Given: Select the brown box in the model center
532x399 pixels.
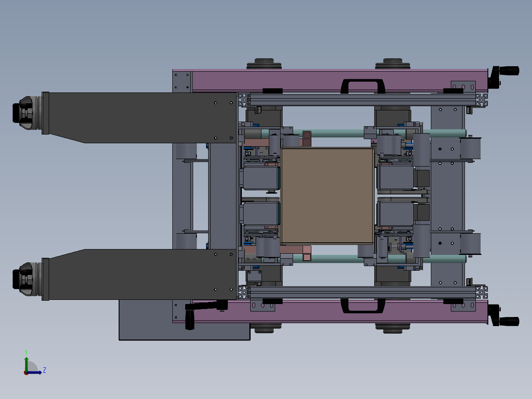Looking at the screenshot, I should (327, 195).
